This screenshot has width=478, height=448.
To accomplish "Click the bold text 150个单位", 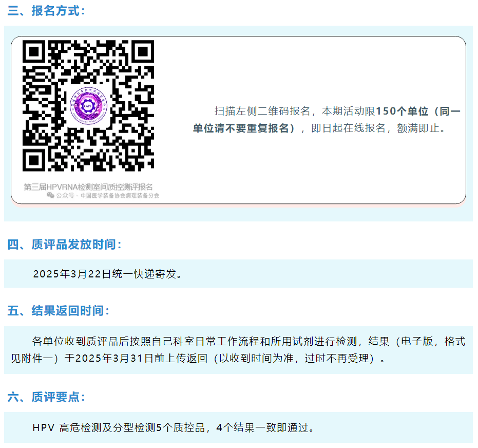I will [402, 111].
